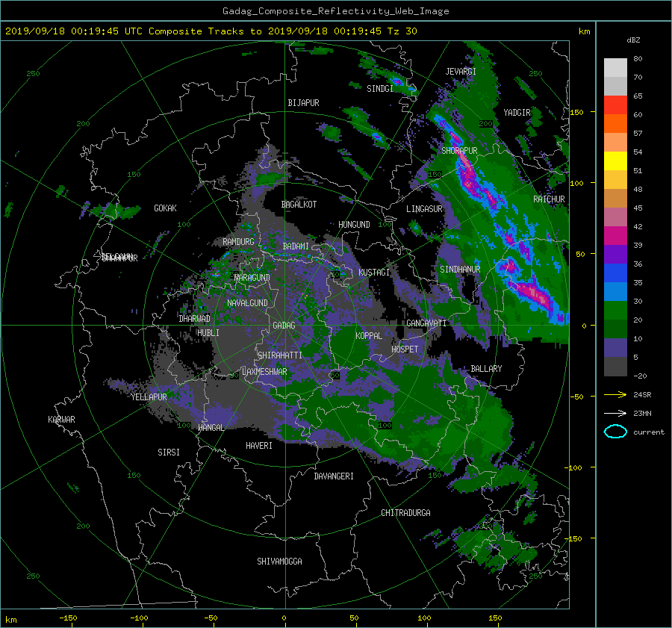Click the SHIVAMOGGA map label
The width and height of the screenshot is (672, 628).
coord(279,561)
